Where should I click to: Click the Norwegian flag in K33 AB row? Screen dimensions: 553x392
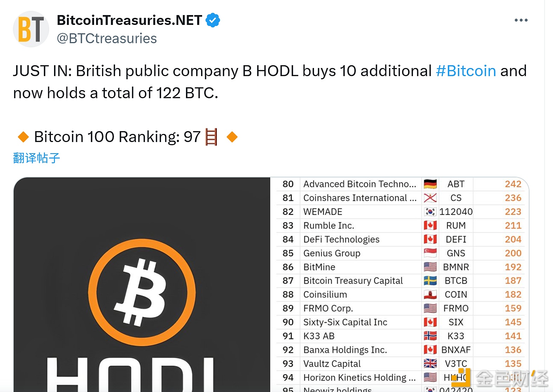(x=430, y=336)
